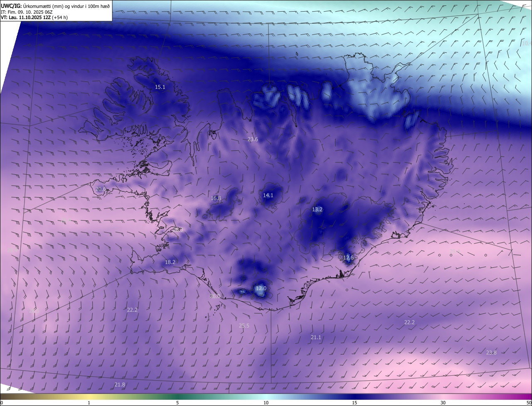The width and height of the screenshot is (532, 406).
Task: Select the 26.0 value on the south coast
Action: point(215,296)
